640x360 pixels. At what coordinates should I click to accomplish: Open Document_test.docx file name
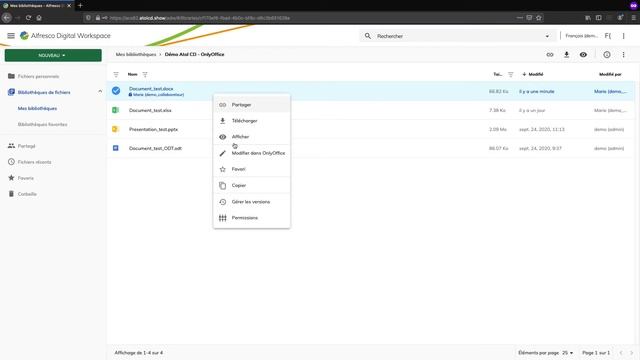point(151,89)
